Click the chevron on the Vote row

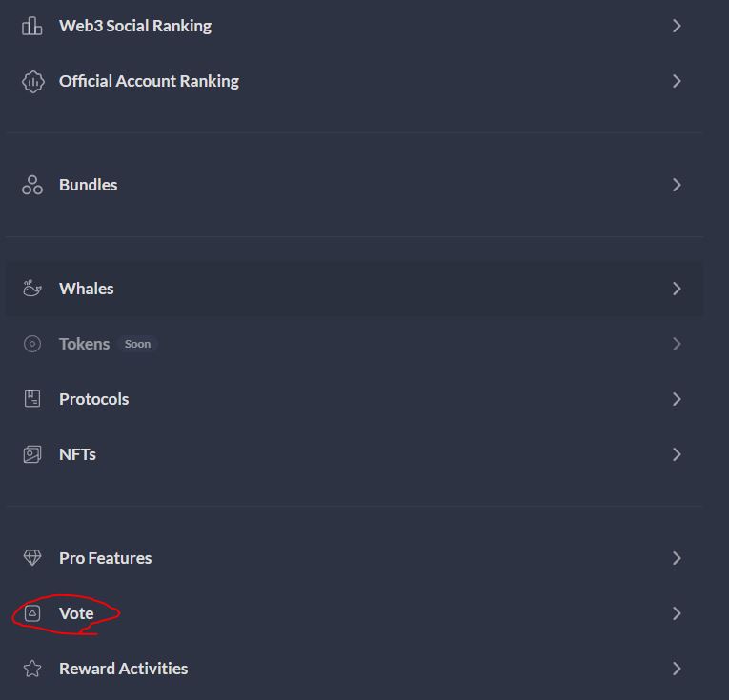point(677,613)
